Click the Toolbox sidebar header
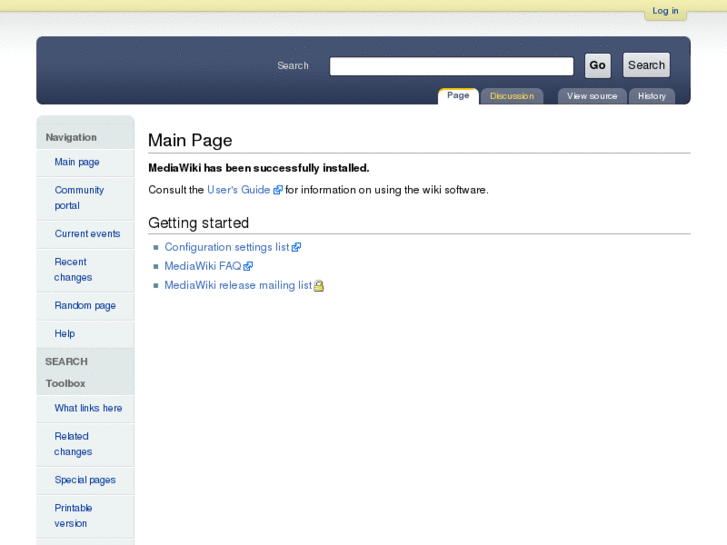Screen dimensions: 727x545 pyautogui.click(x=65, y=384)
